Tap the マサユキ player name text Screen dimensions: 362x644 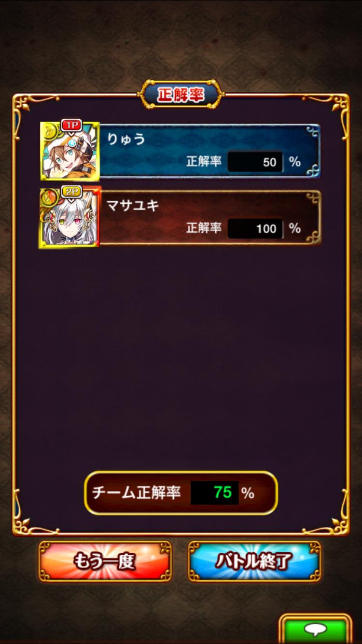click(133, 206)
